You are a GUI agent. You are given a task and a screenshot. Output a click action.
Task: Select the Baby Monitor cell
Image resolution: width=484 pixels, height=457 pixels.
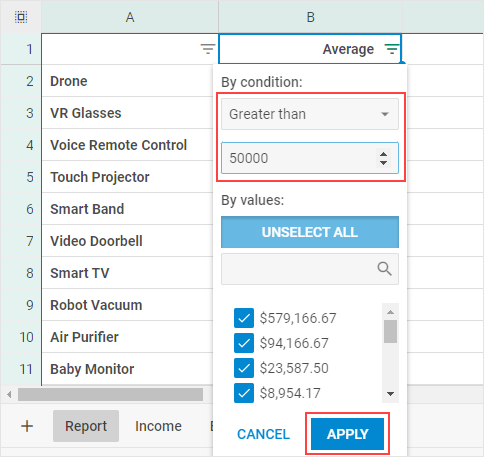(x=127, y=369)
